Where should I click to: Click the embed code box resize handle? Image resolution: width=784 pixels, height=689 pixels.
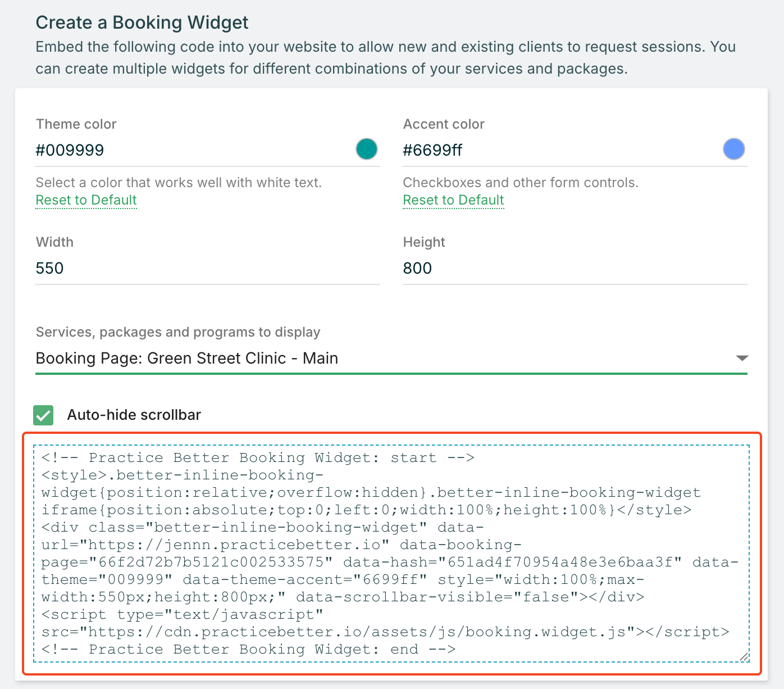tap(744, 656)
